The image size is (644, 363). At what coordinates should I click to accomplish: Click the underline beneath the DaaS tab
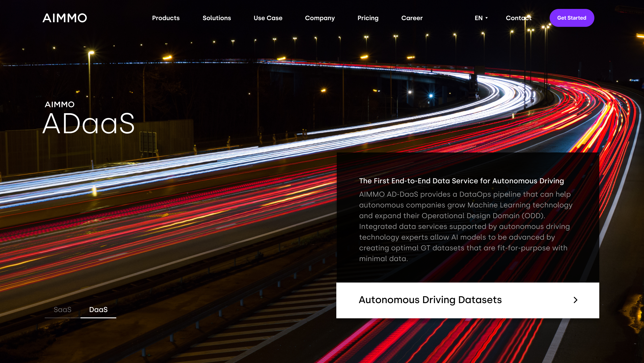coord(98,318)
